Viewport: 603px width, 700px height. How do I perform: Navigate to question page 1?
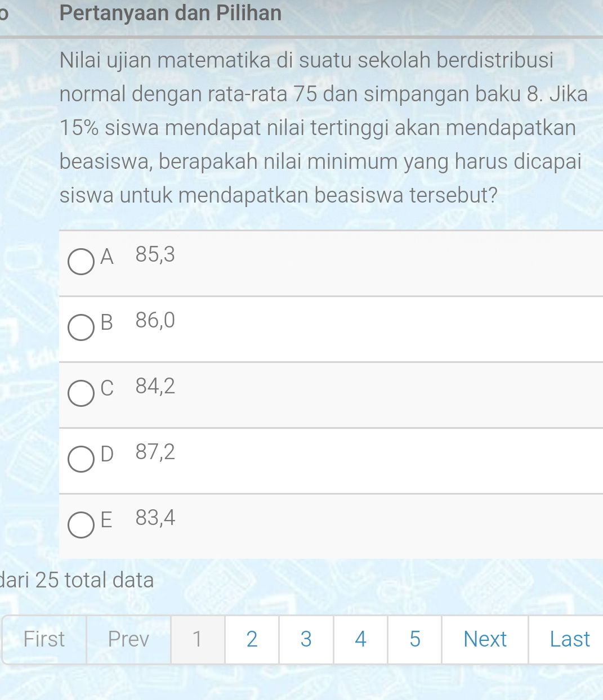pyautogui.click(x=197, y=639)
